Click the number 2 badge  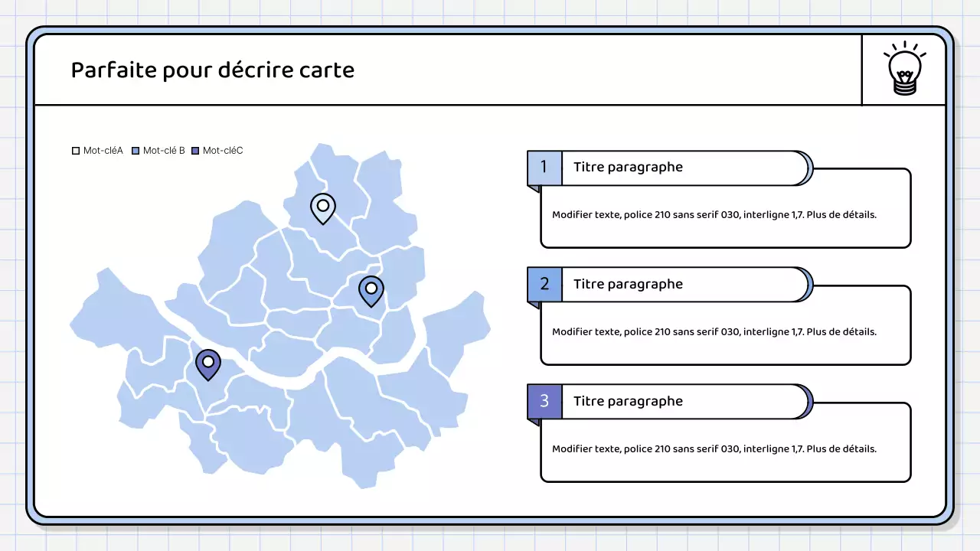click(x=544, y=285)
